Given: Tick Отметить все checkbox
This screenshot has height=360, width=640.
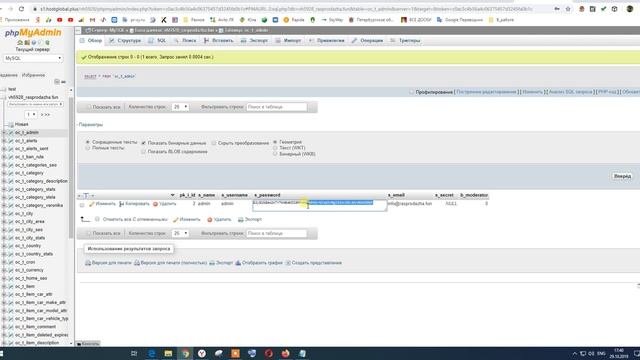Looking at the screenshot, I should pyautogui.click(x=97, y=220).
